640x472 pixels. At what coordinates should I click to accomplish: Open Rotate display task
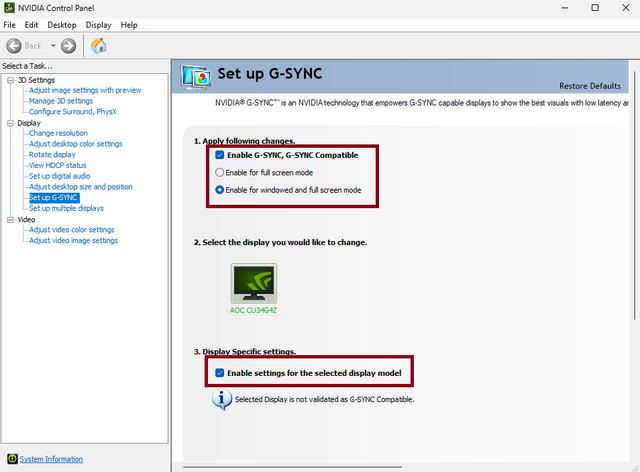pos(52,154)
